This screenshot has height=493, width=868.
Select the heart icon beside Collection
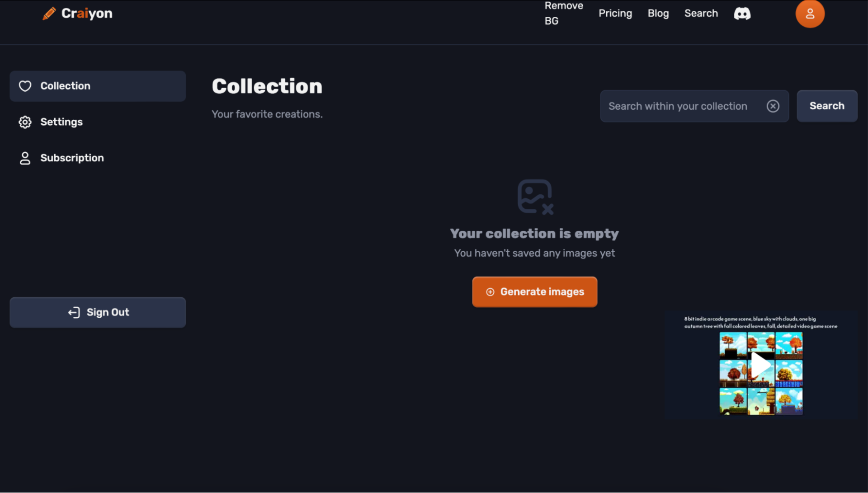click(25, 86)
